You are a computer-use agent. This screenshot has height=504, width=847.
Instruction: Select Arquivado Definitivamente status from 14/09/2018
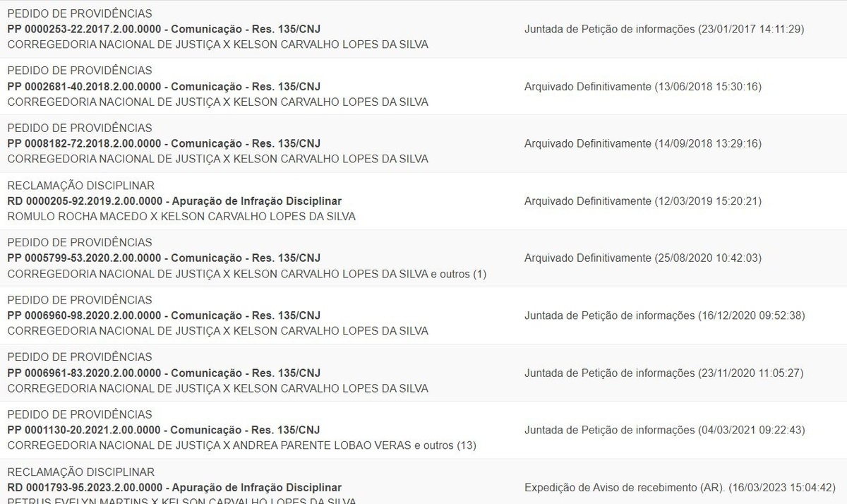643,143
